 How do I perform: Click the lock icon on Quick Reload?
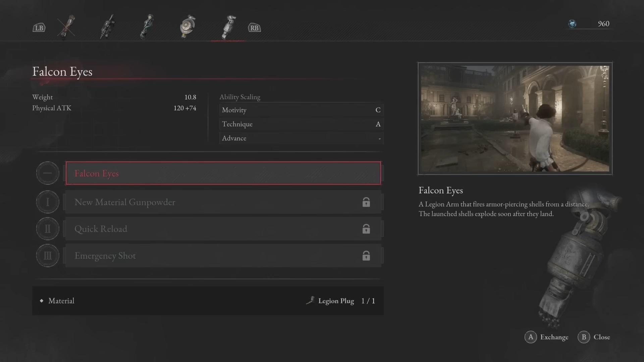click(366, 229)
